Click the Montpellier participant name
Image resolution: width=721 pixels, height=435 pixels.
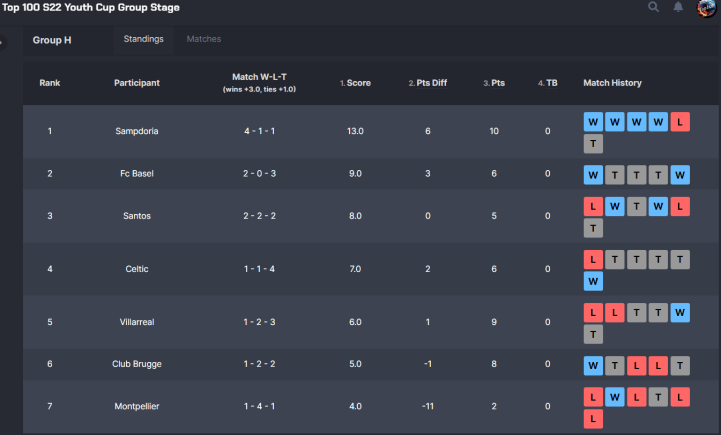pos(137,406)
